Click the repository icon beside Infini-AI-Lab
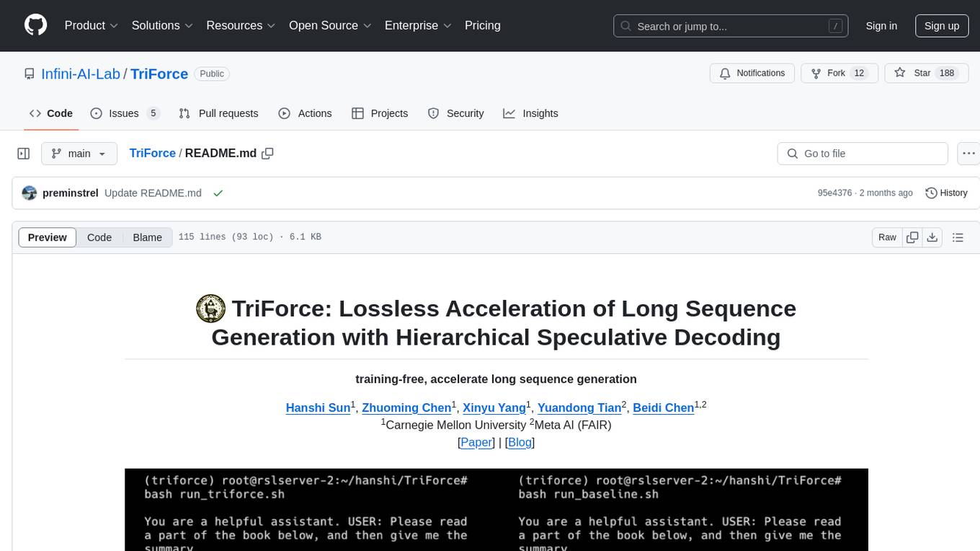 pyautogui.click(x=29, y=74)
